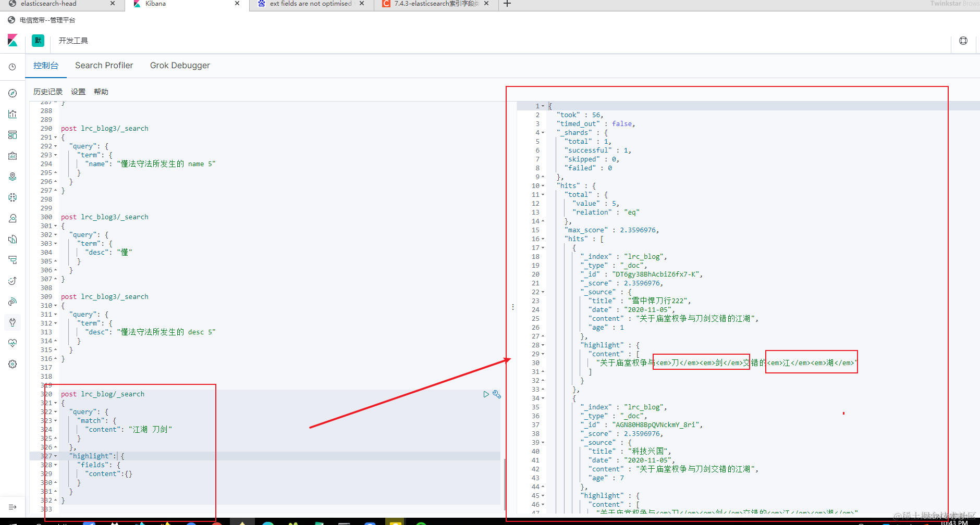
Task: Switch to the 7.4.3-elasticsearch browser tab
Action: (436, 4)
